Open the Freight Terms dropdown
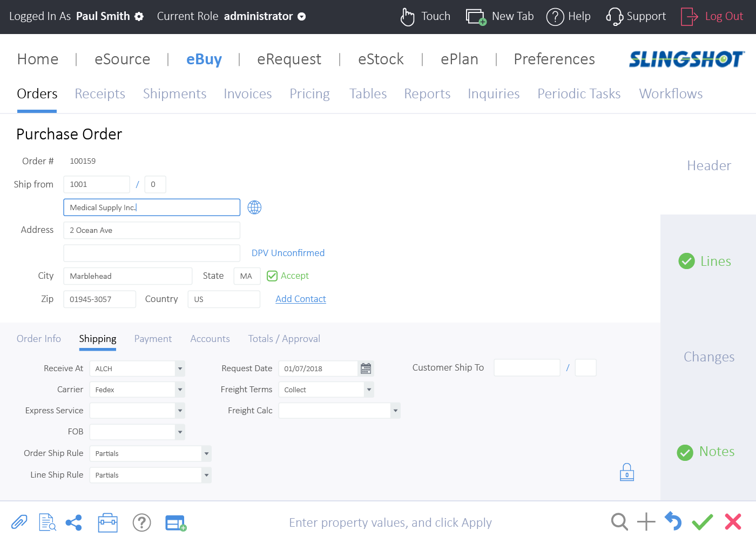This screenshot has height=543, width=756. click(x=369, y=390)
